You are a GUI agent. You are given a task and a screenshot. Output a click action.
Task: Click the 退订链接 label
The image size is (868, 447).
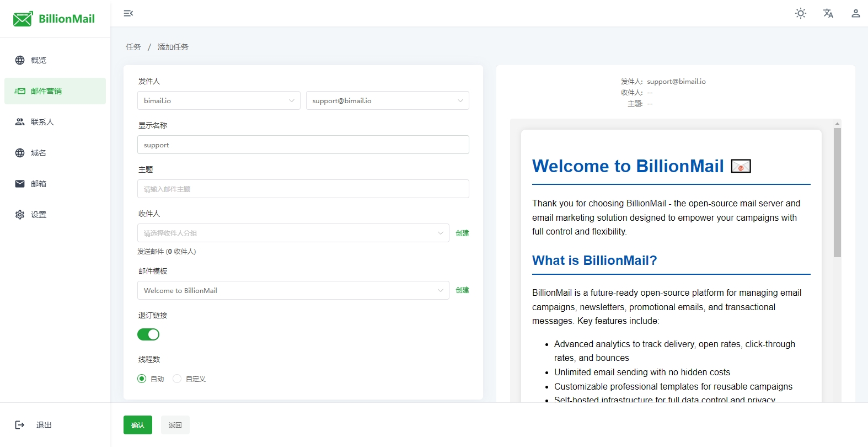[153, 315]
